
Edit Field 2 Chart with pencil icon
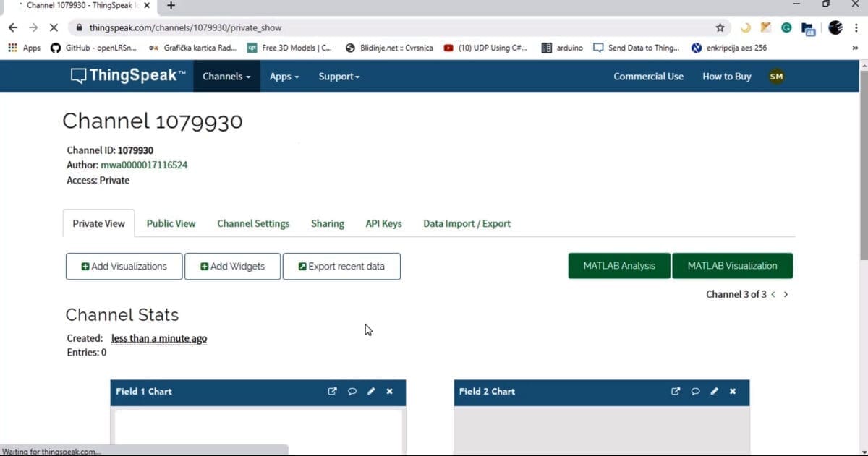(714, 392)
